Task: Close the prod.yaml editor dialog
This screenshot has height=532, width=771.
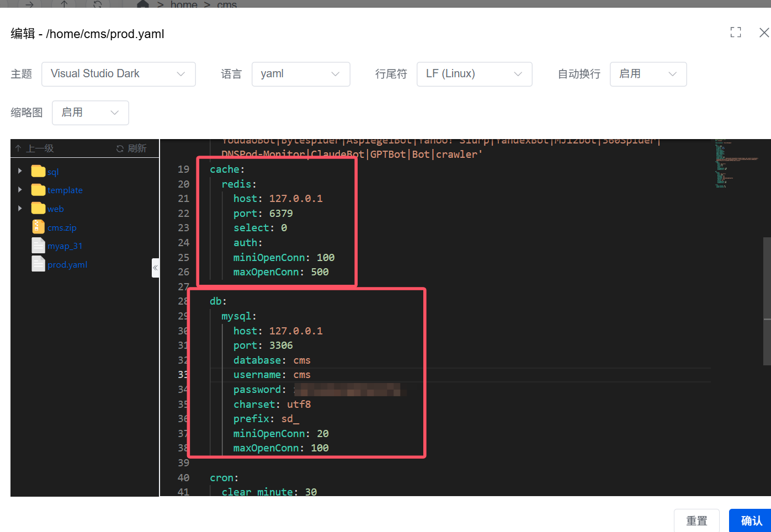Action: (x=764, y=33)
